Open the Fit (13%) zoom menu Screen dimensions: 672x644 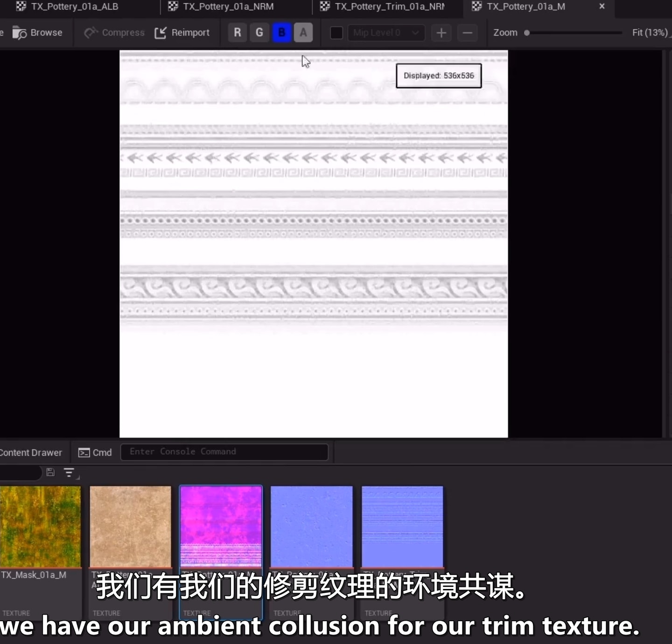tap(651, 33)
